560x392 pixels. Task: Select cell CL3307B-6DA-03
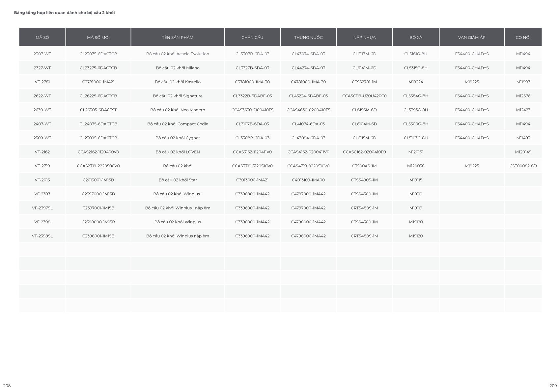[252, 54]
